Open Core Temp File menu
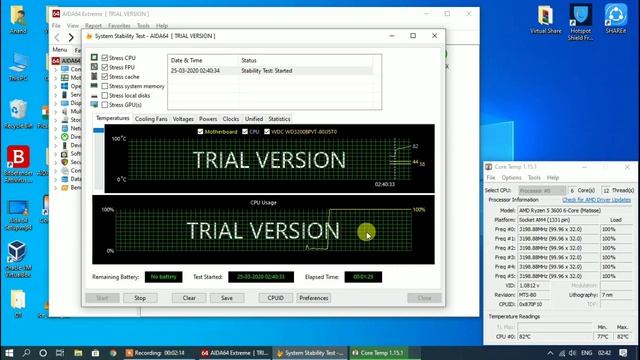The width and height of the screenshot is (640, 360). click(491, 178)
